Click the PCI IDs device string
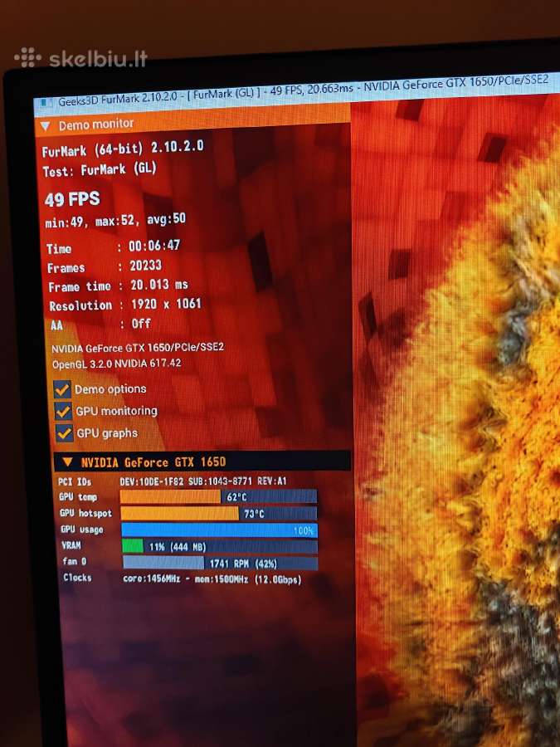560x747 pixels. coord(203,481)
